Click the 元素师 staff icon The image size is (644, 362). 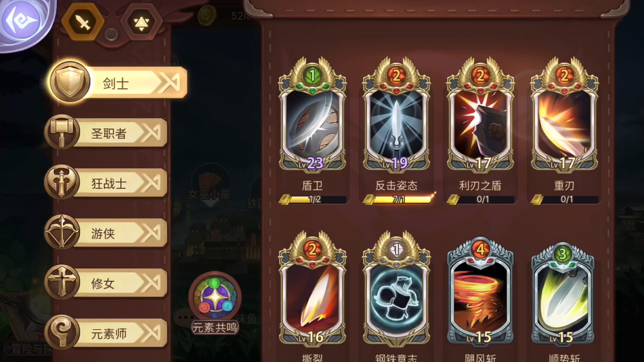[x=62, y=332]
